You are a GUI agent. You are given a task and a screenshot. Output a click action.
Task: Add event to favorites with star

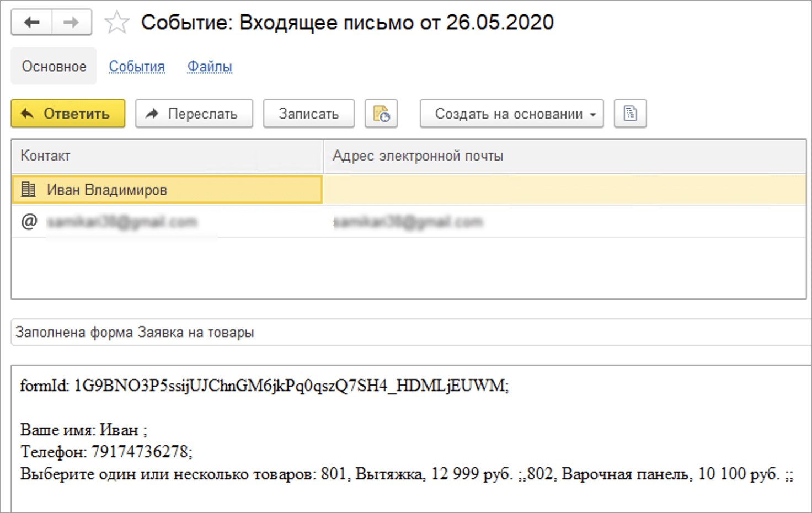[x=116, y=23]
